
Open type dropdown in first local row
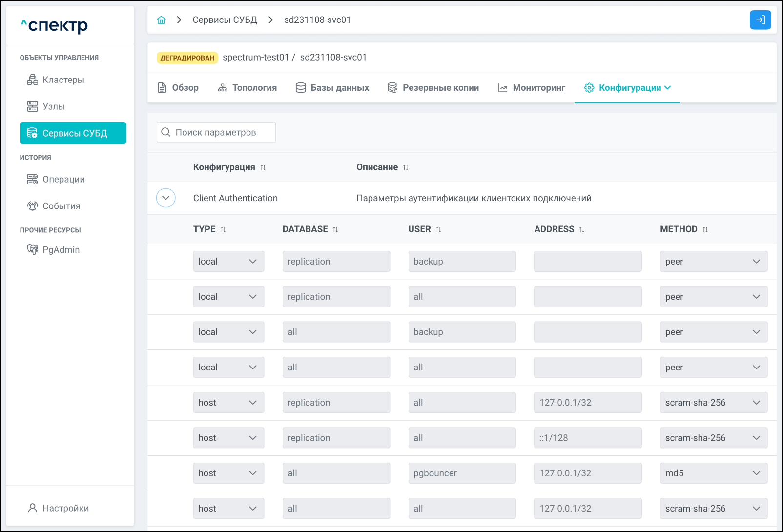pos(228,262)
